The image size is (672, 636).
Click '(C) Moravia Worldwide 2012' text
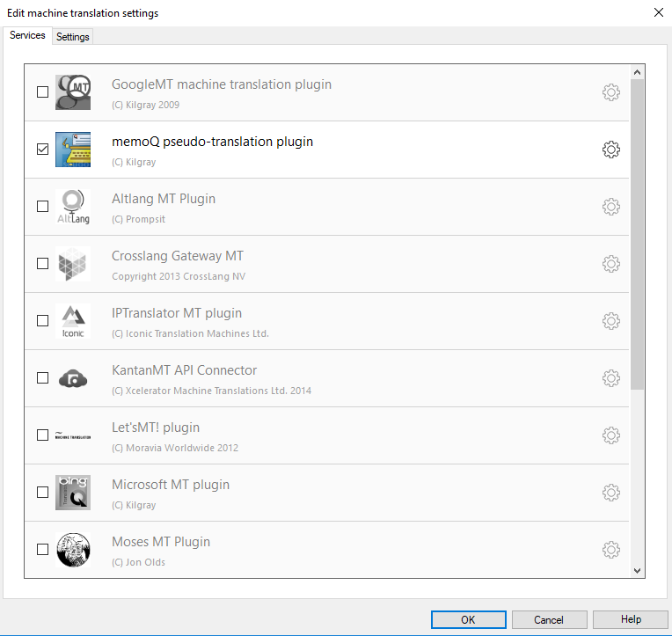pos(175,448)
